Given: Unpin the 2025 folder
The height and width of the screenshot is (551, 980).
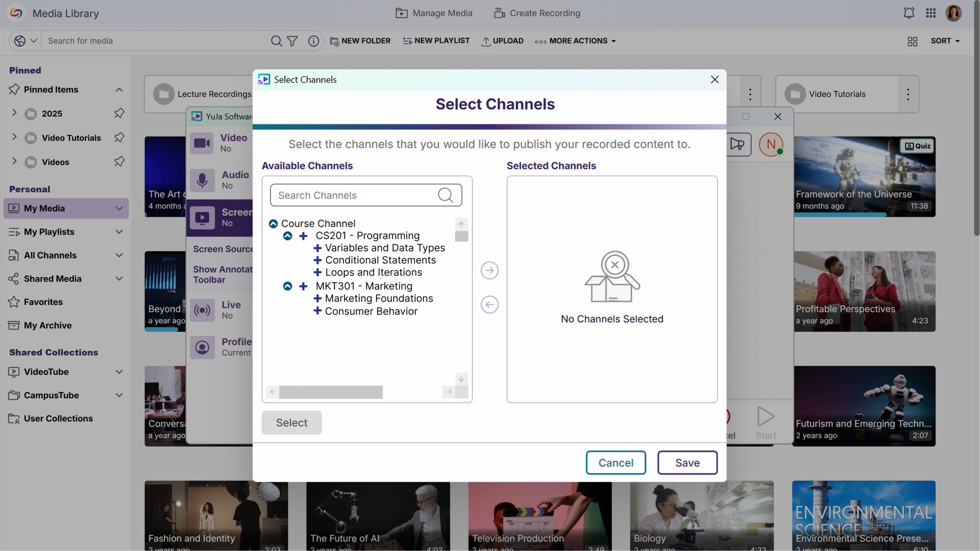Looking at the screenshot, I should (119, 113).
